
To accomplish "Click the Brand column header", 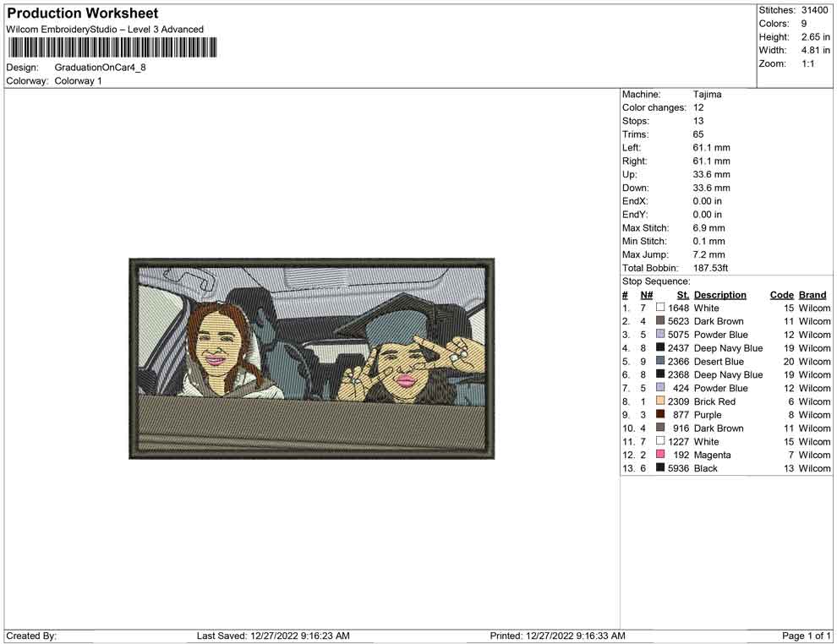I will click(812, 294).
